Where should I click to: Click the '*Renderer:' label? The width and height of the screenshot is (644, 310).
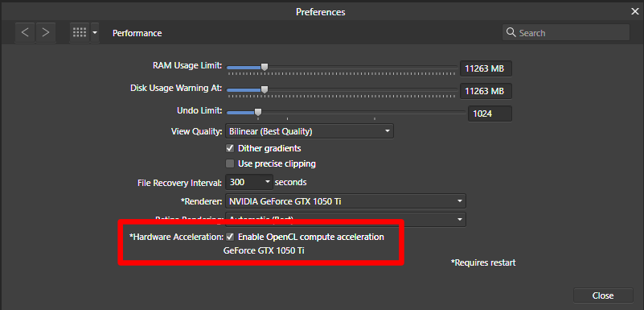[x=202, y=201]
